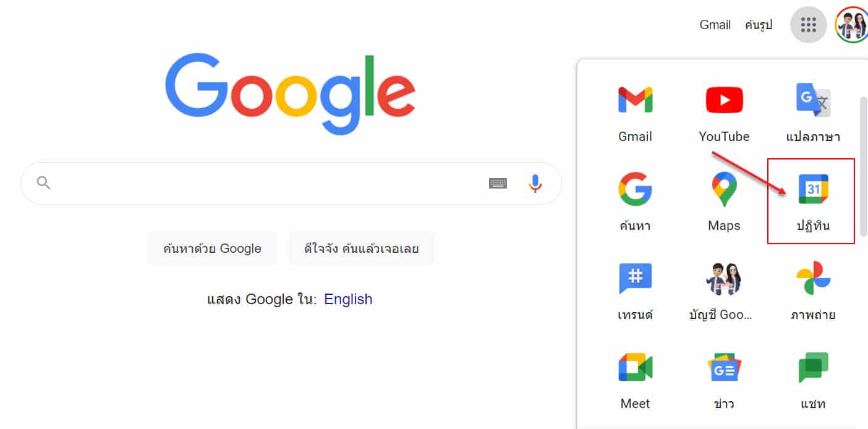Launch Meet from the apps panel
This screenshot has height=429, width=868.
click(635, 381)
